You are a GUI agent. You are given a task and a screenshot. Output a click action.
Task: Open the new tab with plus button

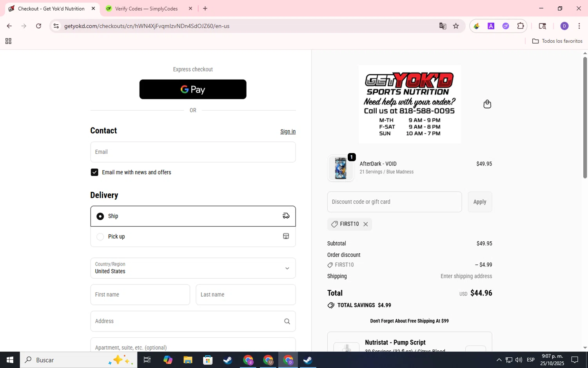(205, 8)
